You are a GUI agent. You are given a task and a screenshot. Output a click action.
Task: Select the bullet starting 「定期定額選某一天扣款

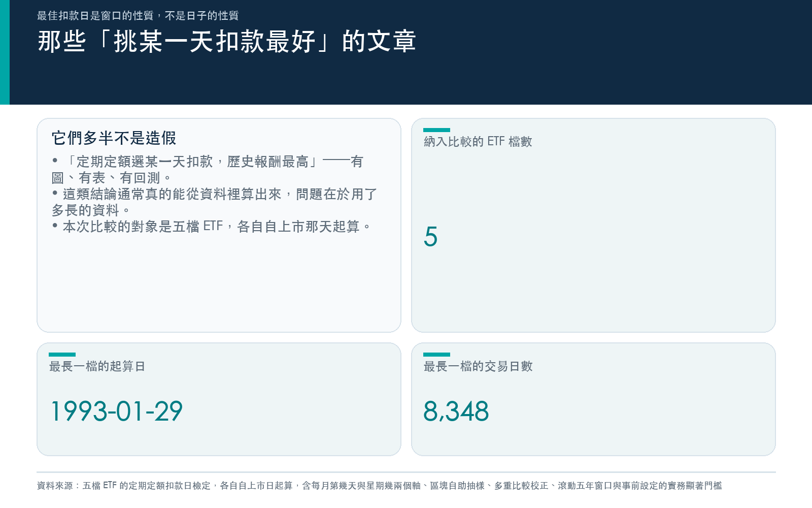pos(208,170)
